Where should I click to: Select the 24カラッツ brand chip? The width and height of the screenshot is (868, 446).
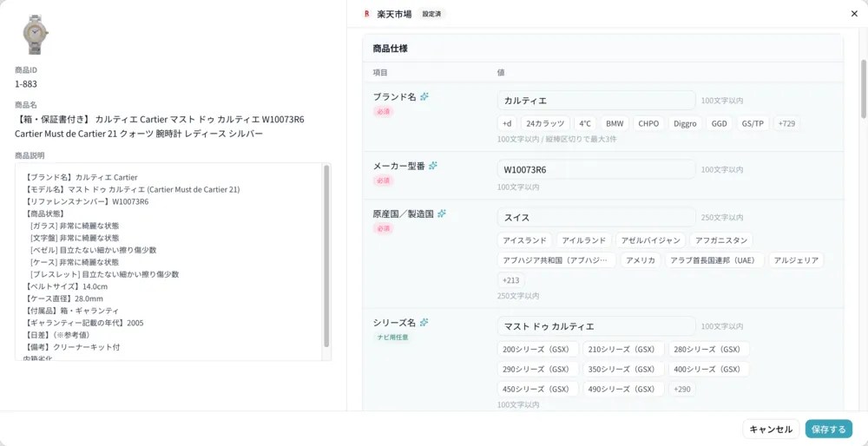point(545,123)
